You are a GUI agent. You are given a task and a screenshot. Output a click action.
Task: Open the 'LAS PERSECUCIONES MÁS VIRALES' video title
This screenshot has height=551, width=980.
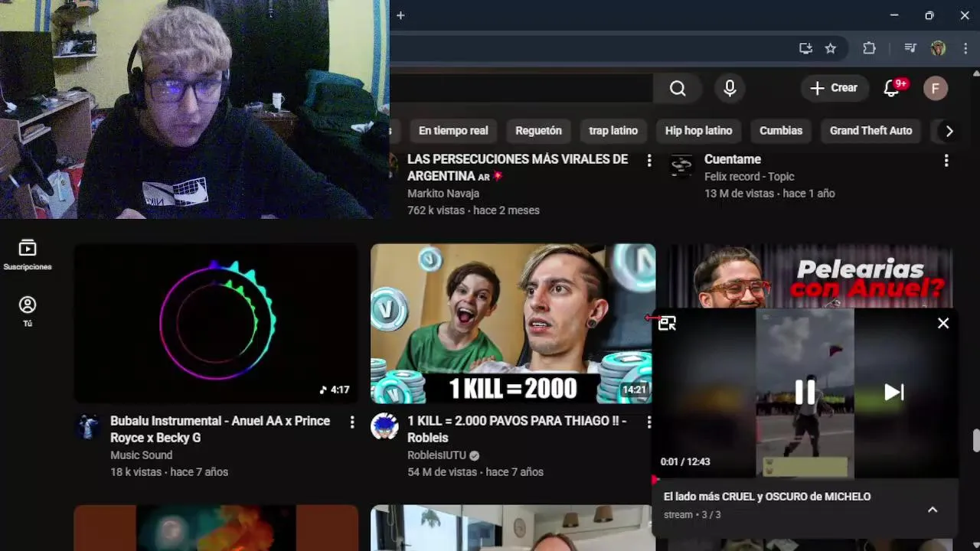(x=518, y=168)
